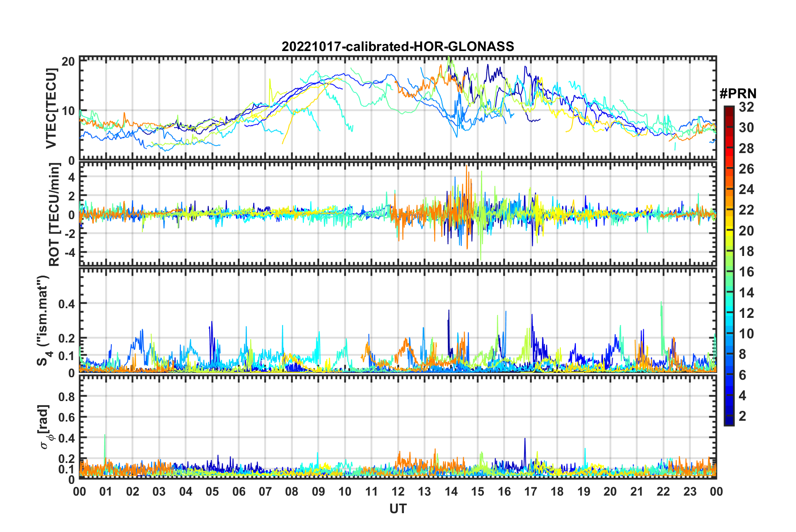Click the plot title 20221017-calibrated-HOR-GLONASS
Image resolution: width=796 pixels, height=532 pixels.
click(398, 46)
